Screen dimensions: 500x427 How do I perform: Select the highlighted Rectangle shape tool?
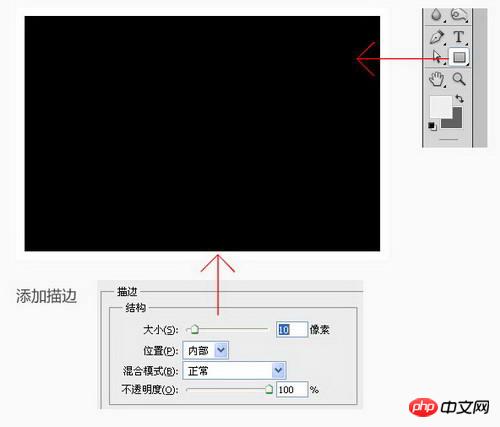(459, 57)
